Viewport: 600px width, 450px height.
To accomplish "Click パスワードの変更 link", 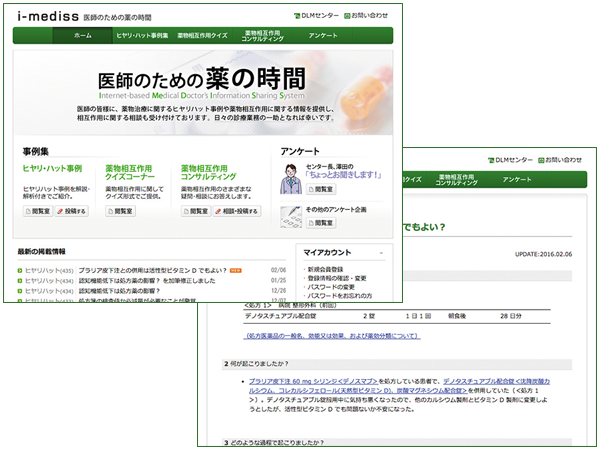I will (x=331, y=287).
